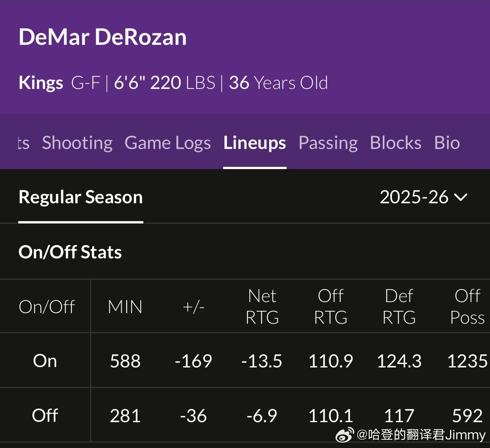Sort by the Def RTG column header

pyautogui.click(x=399, y=307)
